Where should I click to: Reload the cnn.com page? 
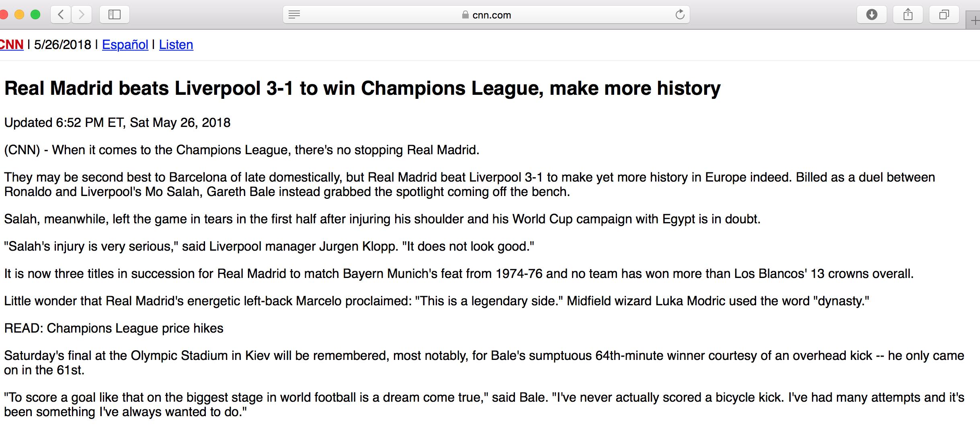click(x=680, y=15)
